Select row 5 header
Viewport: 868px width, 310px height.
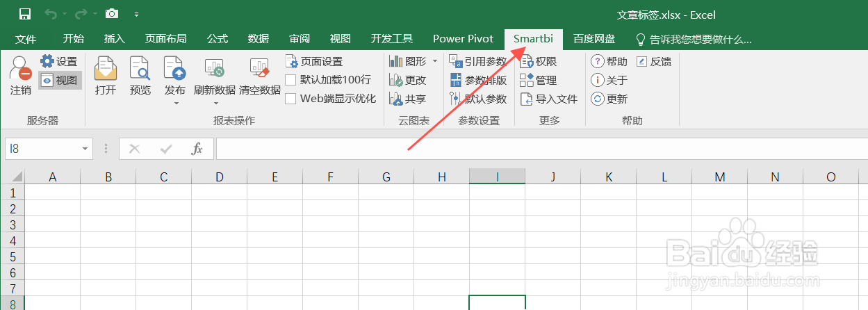13,256
